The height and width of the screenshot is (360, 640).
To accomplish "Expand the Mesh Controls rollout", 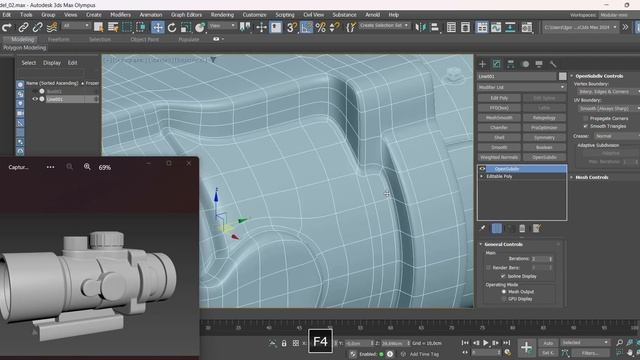I will click(591, 178).
